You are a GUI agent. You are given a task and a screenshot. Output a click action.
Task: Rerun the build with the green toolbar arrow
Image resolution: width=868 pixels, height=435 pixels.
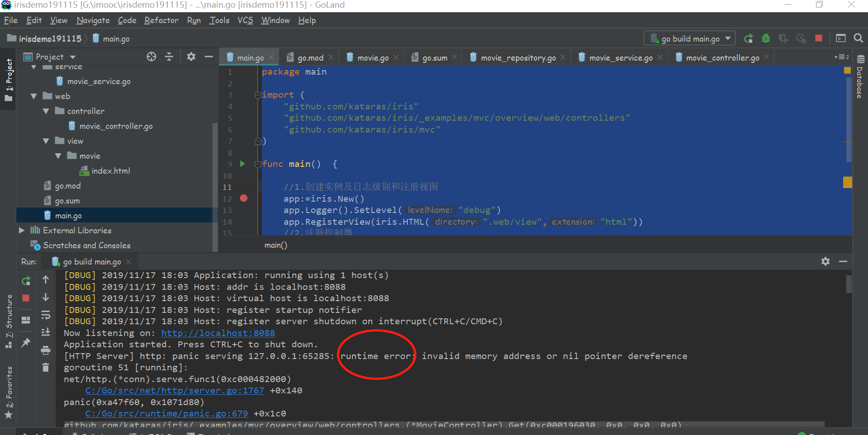click(748, 38)
